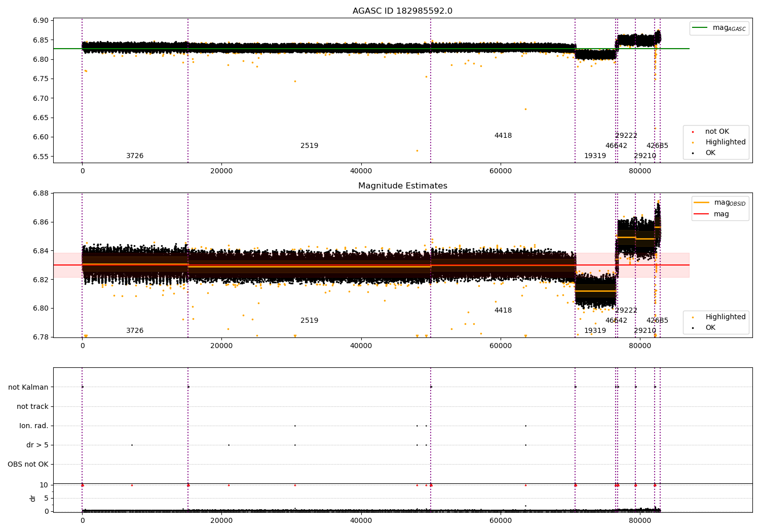
Task: Click the 60000 x-tick under Magnitude Estimates plot
Action: (501, 346)
